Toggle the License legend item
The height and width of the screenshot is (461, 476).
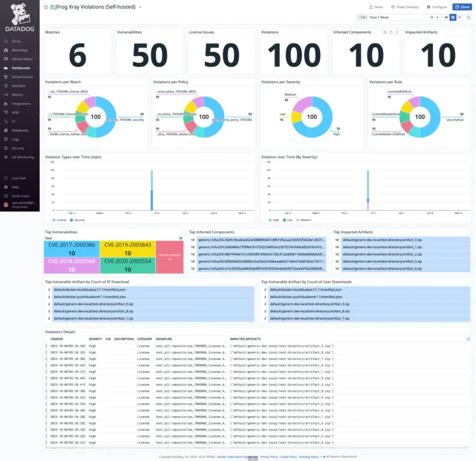click(59, 220)
